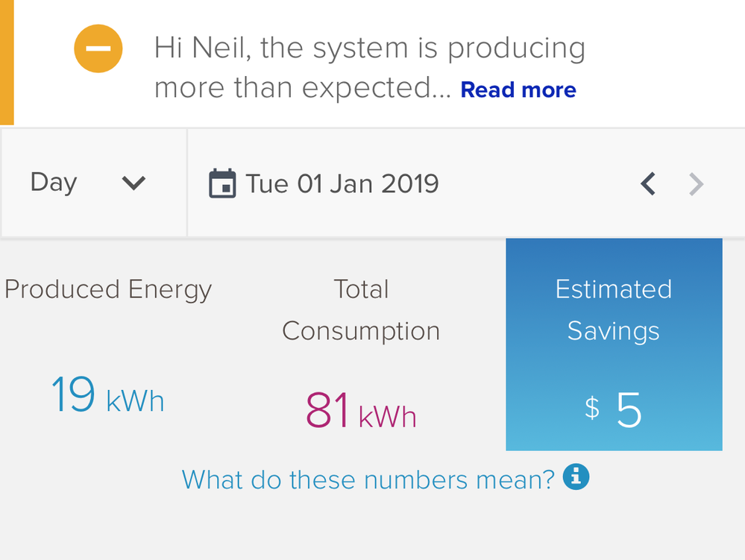
Task: Open the Day period selector label
Action: tap(54, 183)
